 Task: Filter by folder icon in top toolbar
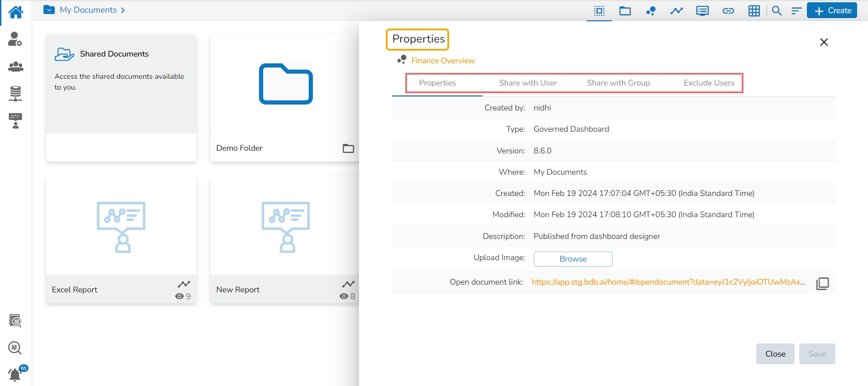point(625,11)
